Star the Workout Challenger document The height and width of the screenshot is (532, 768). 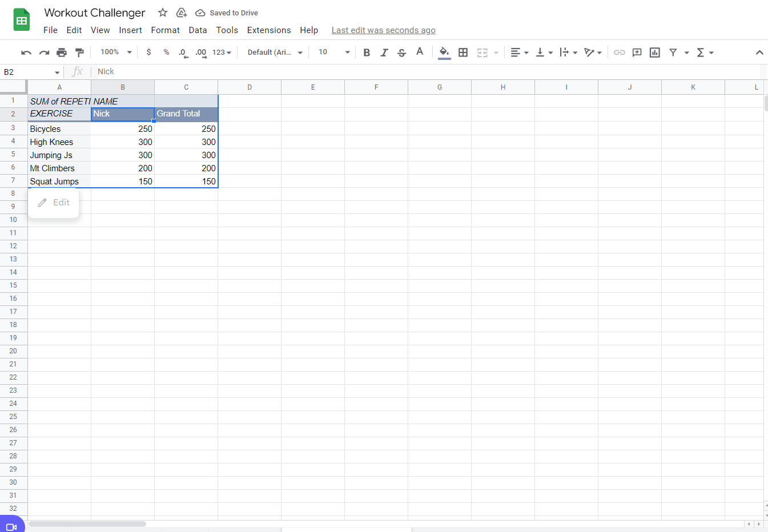pyautogui.click(x=163, y=13)
